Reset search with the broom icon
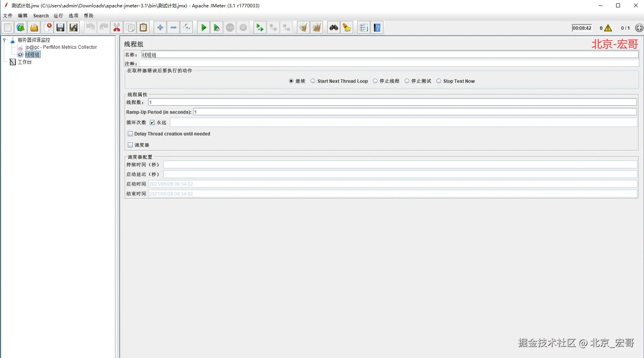 [347, 27]
